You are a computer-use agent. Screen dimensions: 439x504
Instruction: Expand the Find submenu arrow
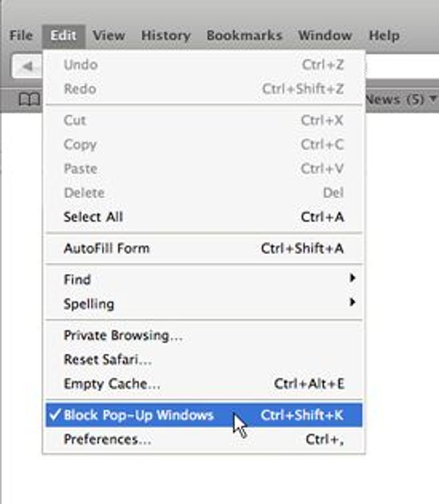coord(352,278)
